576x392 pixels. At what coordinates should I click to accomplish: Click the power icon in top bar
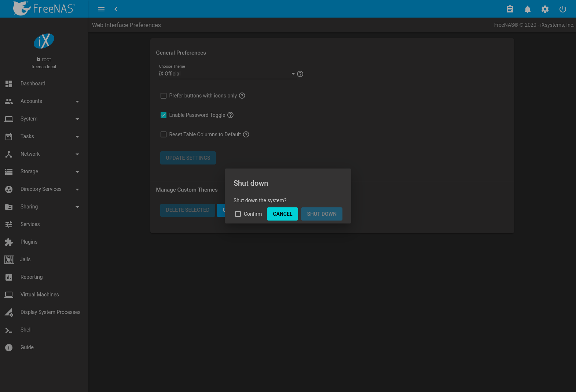click(x=562, y=9)
